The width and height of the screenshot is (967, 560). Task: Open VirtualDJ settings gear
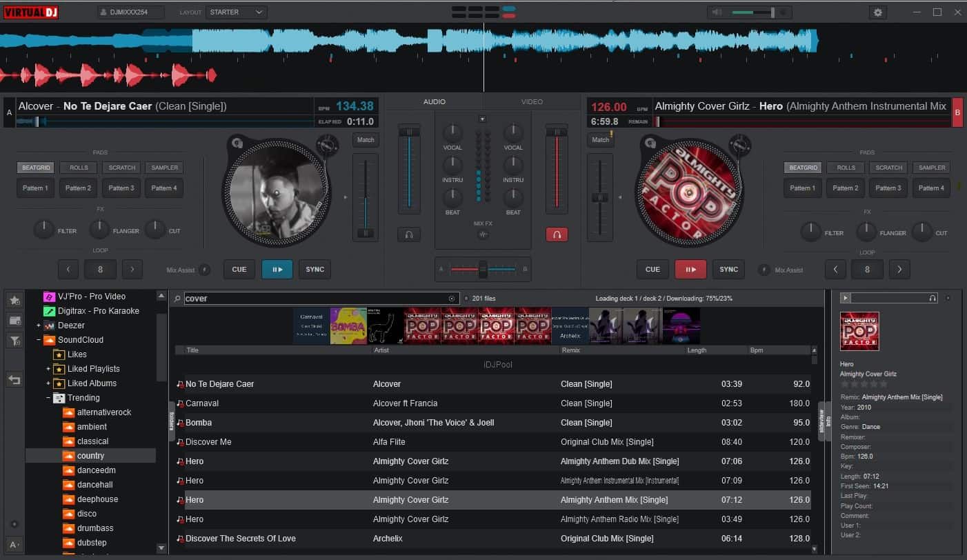click(877, 12)
